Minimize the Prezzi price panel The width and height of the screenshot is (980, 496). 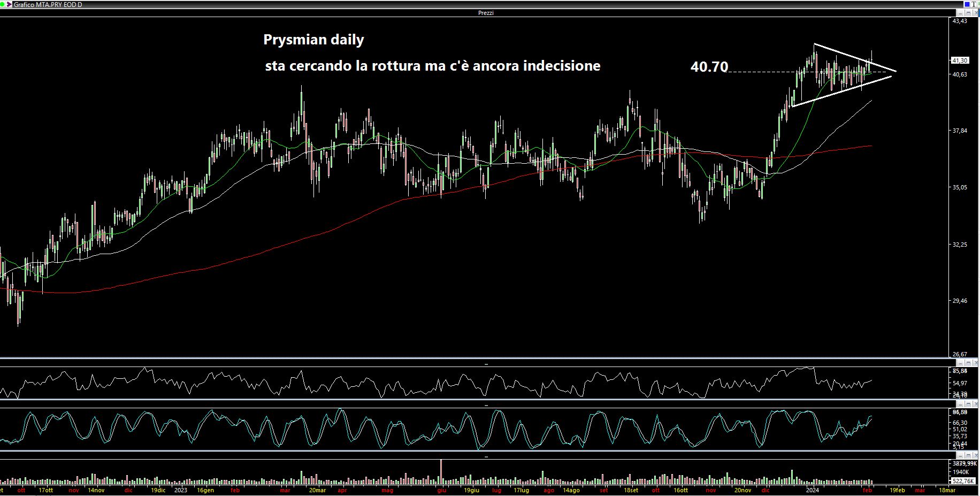pyautogui.click(x=960, y=13)
